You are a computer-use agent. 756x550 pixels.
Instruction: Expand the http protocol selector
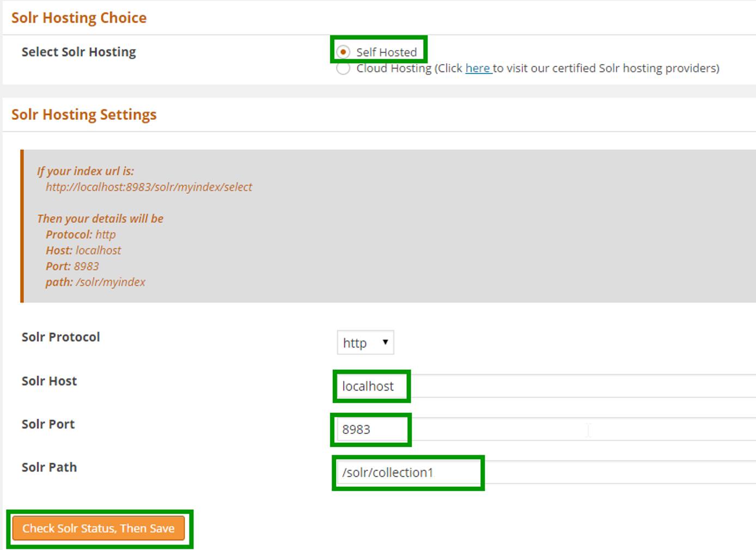pos(365,342)
